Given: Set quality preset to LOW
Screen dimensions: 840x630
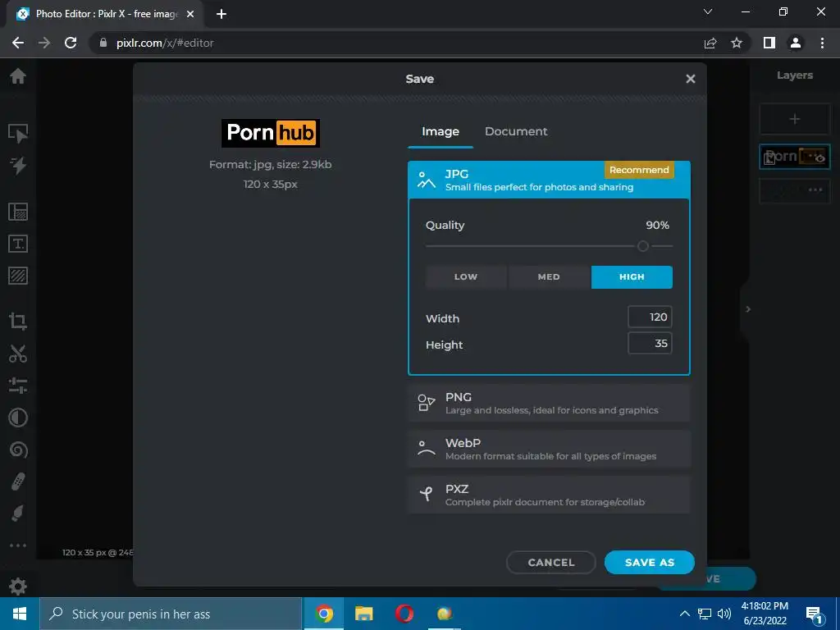Looking at the screenshot, I should (466, 277).
